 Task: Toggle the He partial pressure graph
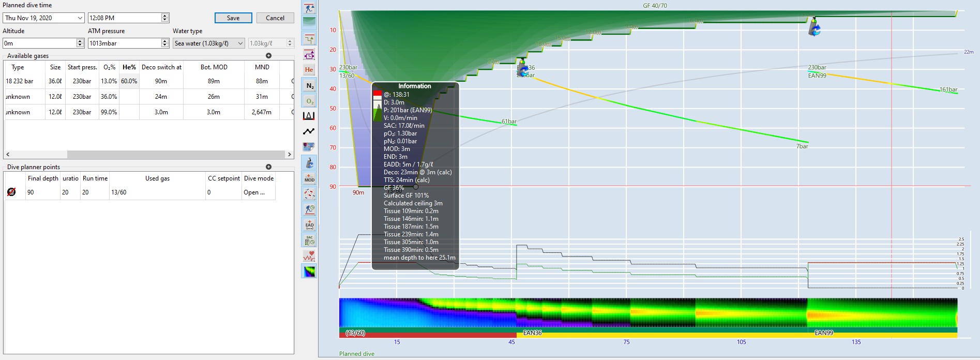(309, 70)
